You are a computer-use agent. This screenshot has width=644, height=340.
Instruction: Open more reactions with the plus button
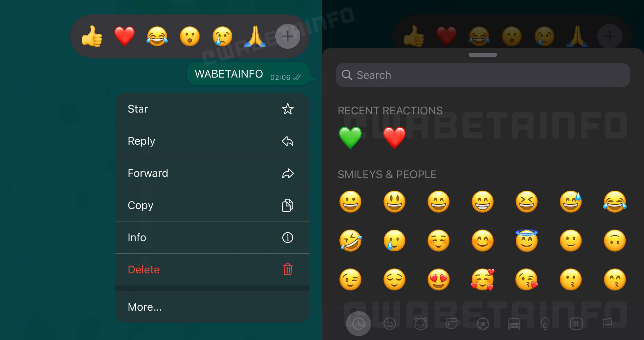tap(288, 36)
